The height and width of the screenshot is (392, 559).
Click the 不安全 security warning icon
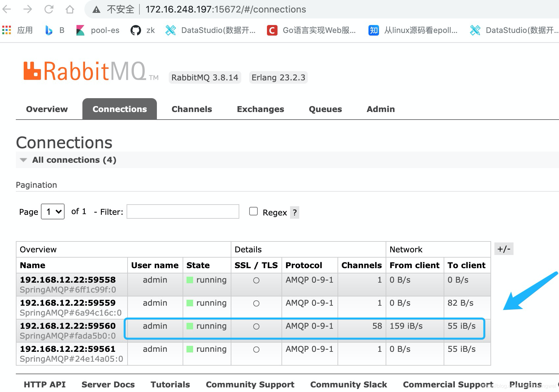pyautogui.click(x=96, y=9)
